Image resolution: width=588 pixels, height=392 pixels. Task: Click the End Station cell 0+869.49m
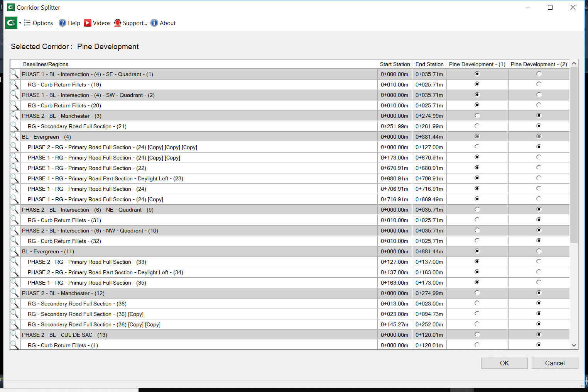[x=429, y=199]
